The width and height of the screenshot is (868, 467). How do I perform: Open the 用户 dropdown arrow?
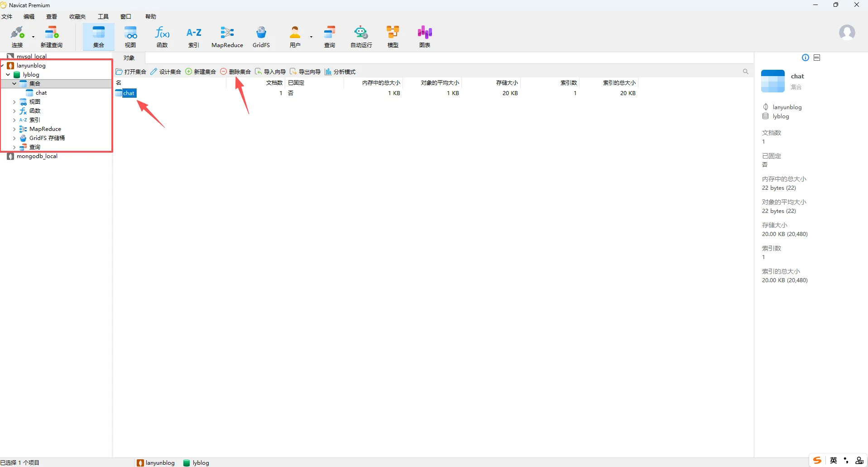(311, 37)
